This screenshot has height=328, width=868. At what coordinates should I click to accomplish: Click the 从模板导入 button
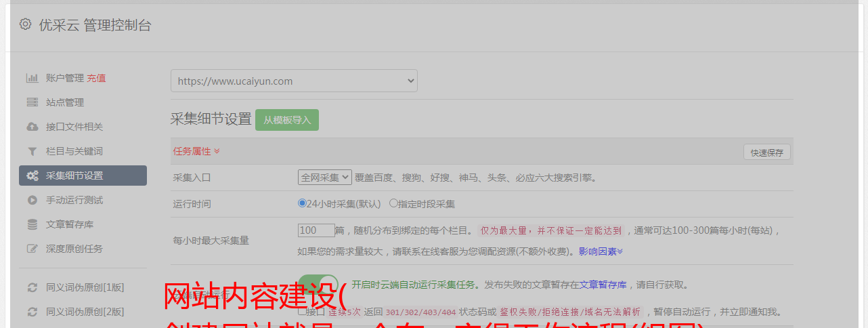tap(287, 120)
